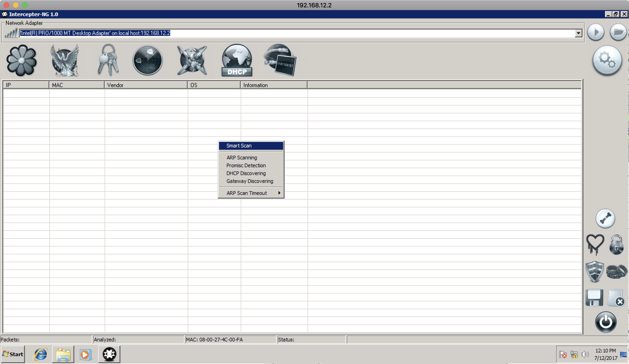The height and width of the screenshot is (364, 629).
Task: Launch Internet Explorer from taskbar
Action: [x=41, y=355]
